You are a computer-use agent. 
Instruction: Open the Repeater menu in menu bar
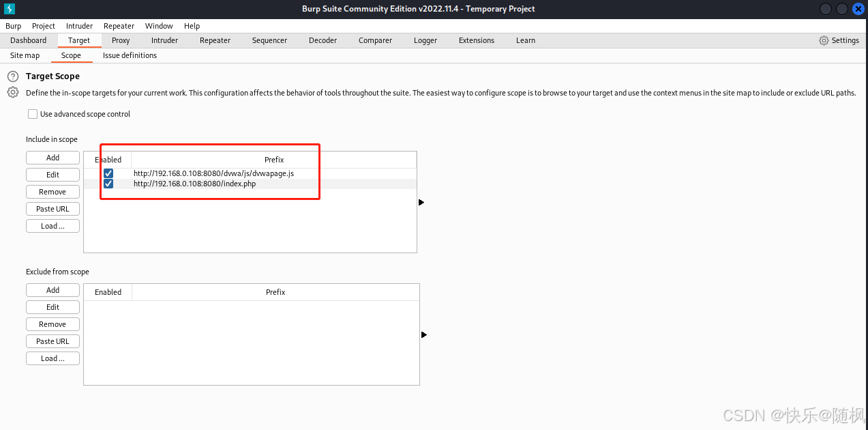click(x=119, y=26)
